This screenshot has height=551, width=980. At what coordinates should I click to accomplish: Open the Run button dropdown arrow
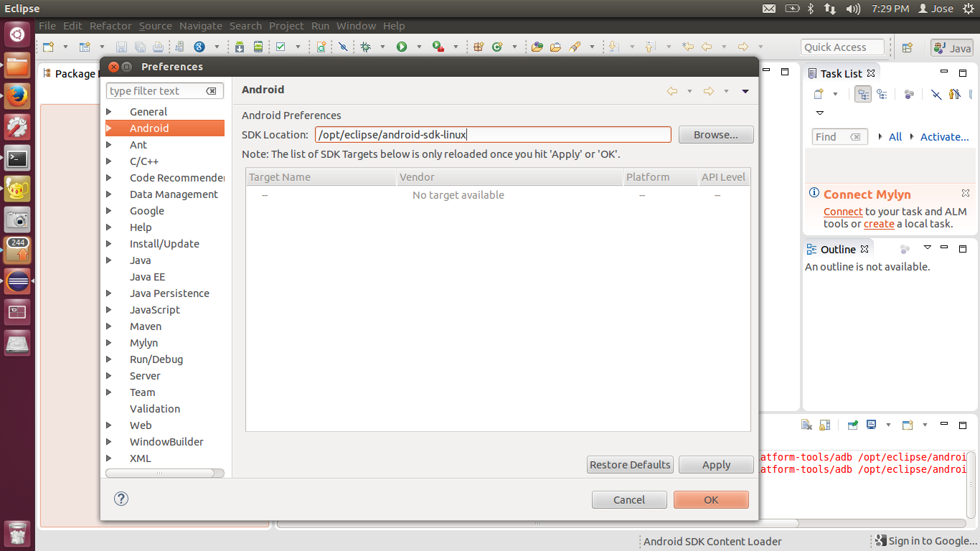point(418,47)
